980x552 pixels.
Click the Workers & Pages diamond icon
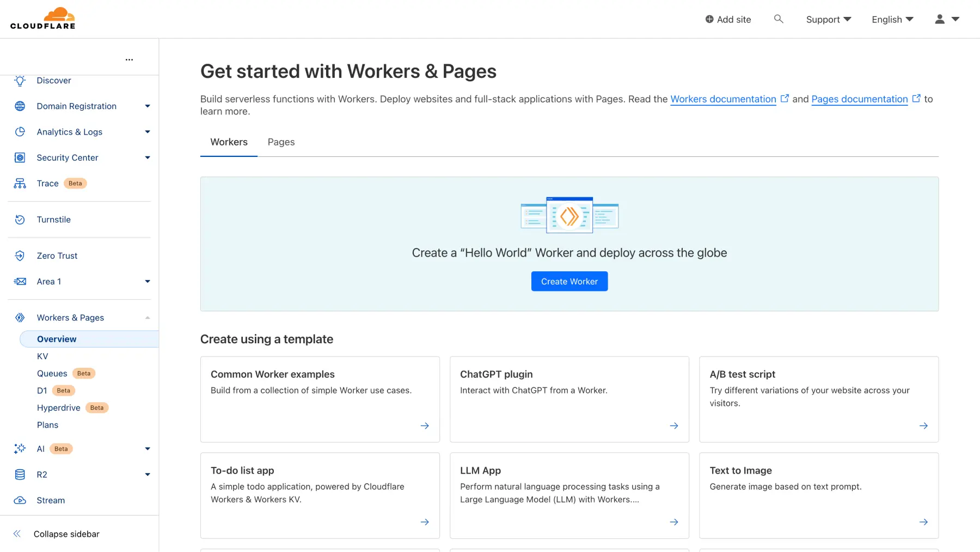[x=20, y=318]
